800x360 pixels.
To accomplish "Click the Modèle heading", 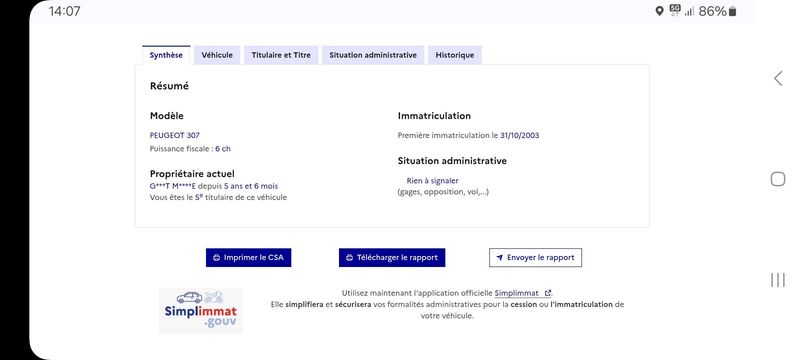I will coord(167,116).
